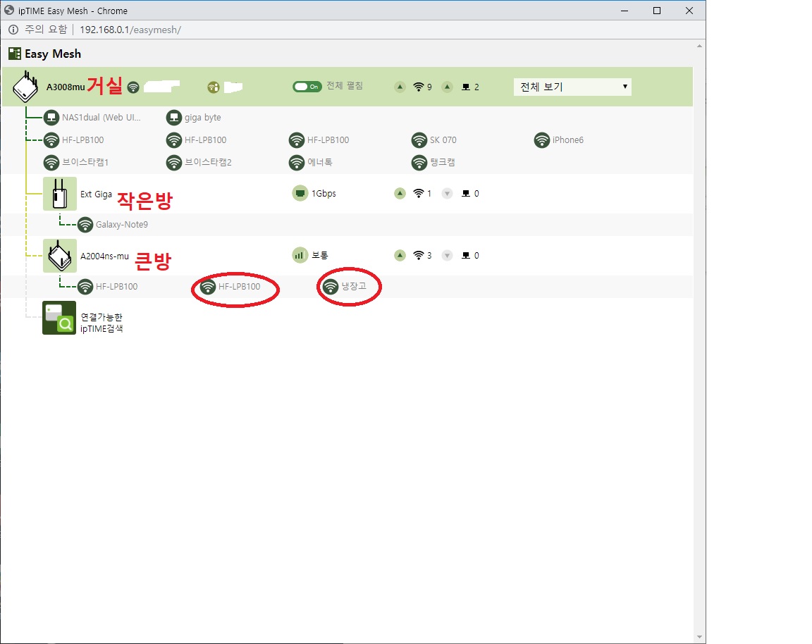Click the 브이스타캠2 Wi-Fi device icon
Screen dimensions: 812x644
click(x=174, y=163)
